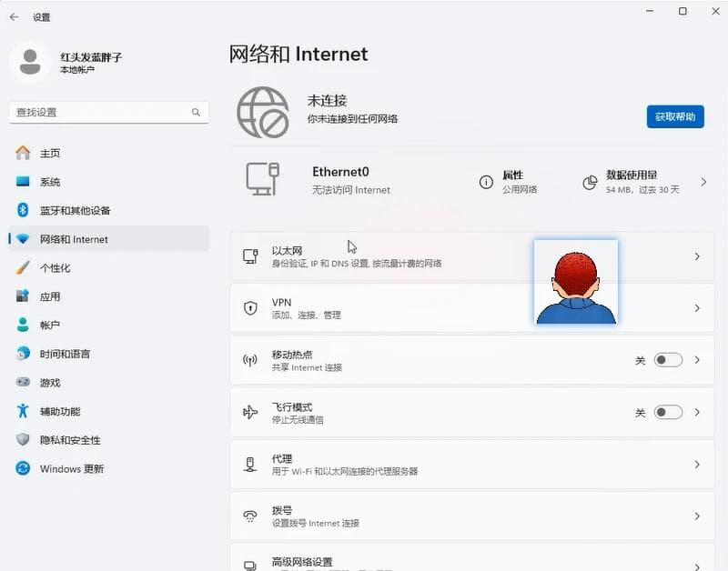Click the VPN title text

click(x=281, y=303)
